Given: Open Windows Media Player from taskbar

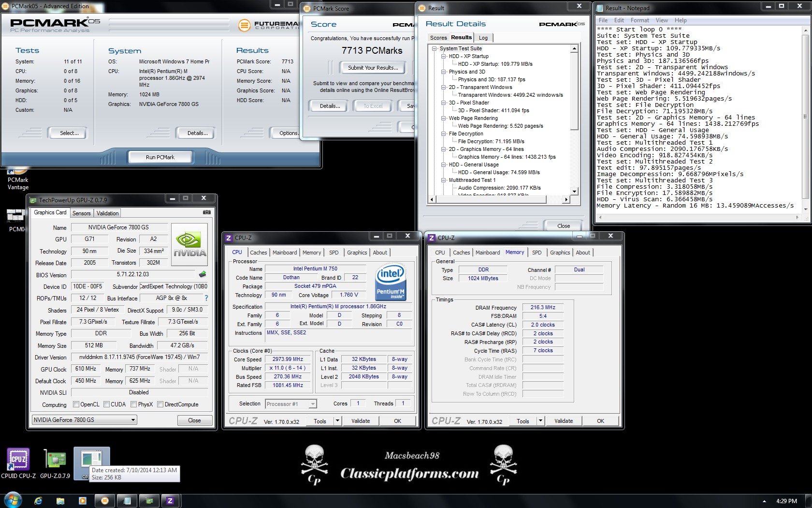Looking at the screenshot, I should pos(82,501).
